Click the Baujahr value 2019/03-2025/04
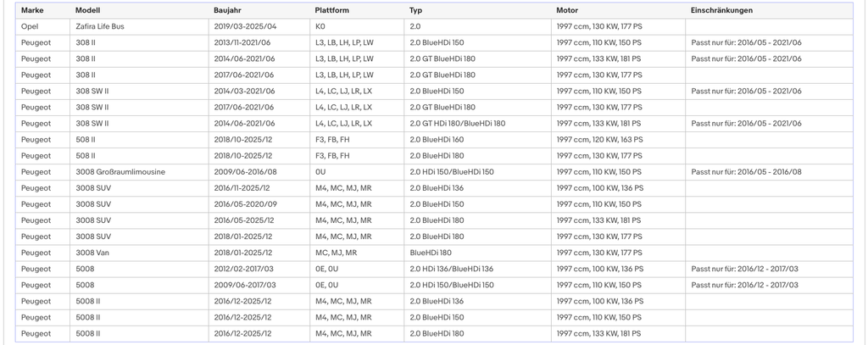 pyautogui.click(x=259, y=26)
